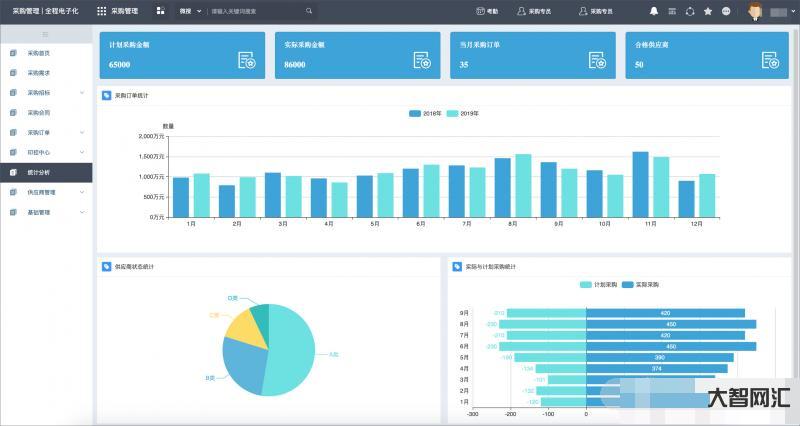Image resolution: width=800 pixels, height=426 pixels.
Task: Click the document icon on 计划采购金额 card
Action: click(247, 61)
